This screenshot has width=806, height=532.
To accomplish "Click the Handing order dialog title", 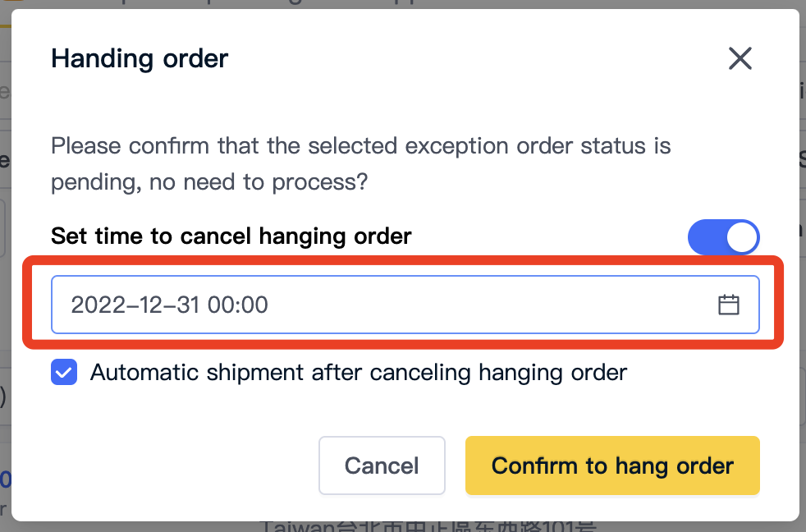I will click(140, 58).
